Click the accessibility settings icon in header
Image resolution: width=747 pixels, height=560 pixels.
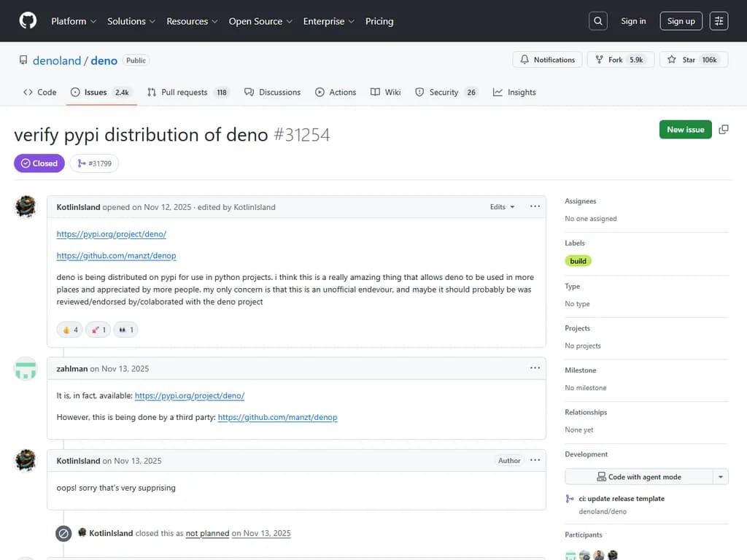point(719,21)
